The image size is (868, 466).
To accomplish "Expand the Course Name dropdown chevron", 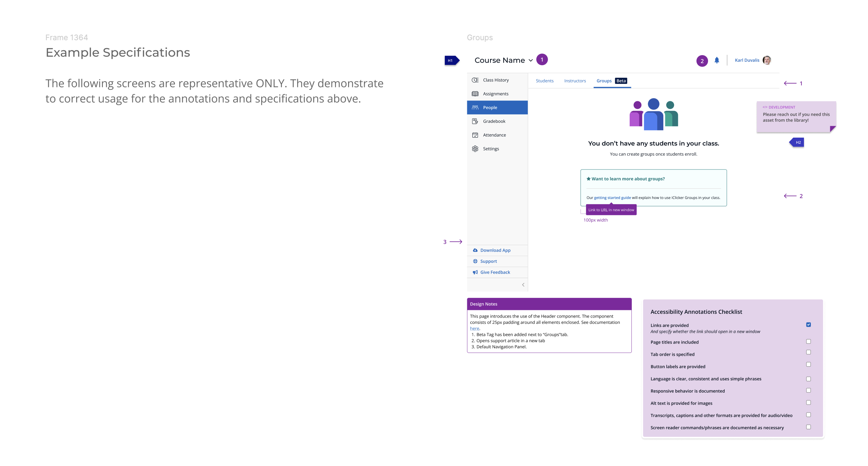I will [x=530, y=60].
